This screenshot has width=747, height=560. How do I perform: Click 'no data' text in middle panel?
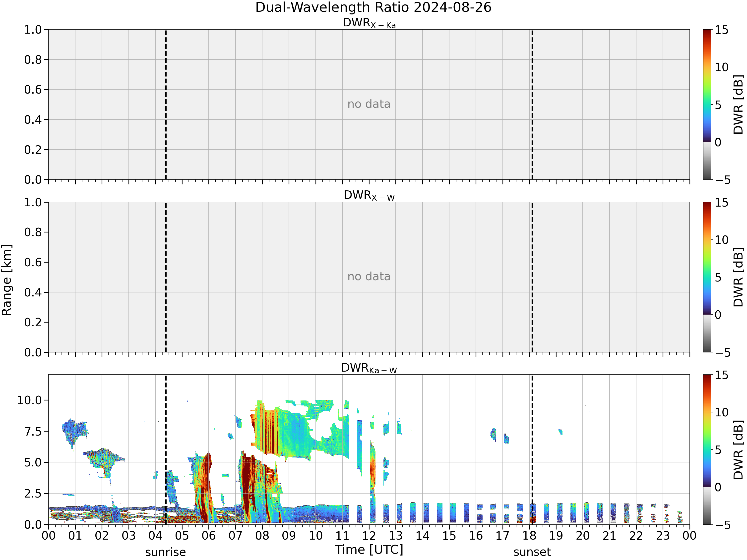tap(369, 277)
